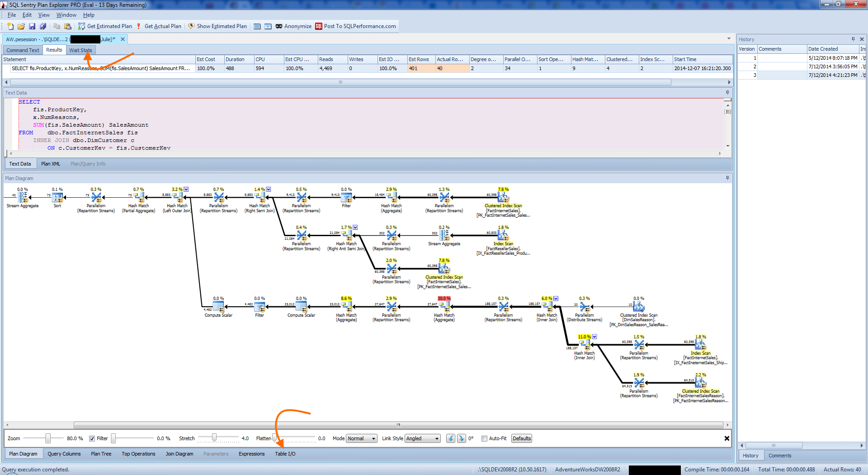Enable the Auto-Fit checkbox
This screenshot has width=868, height=475.
pyautogui.click(x=484, y=438)
